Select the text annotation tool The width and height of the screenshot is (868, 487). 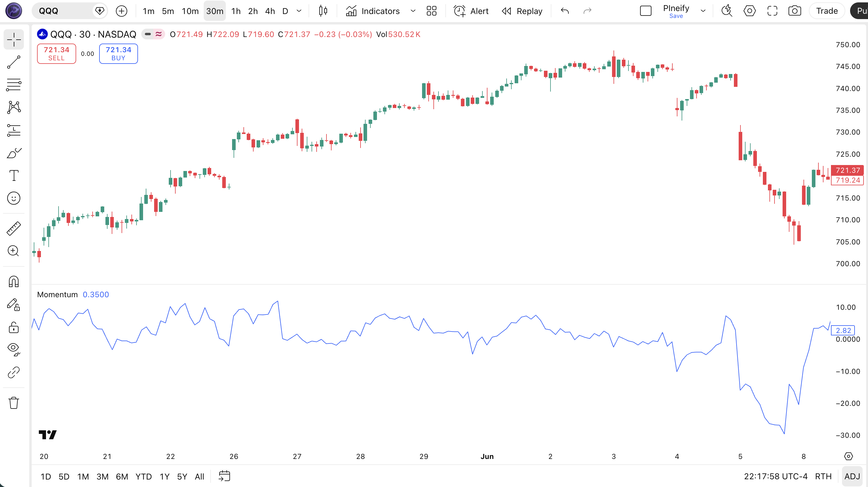14,175
